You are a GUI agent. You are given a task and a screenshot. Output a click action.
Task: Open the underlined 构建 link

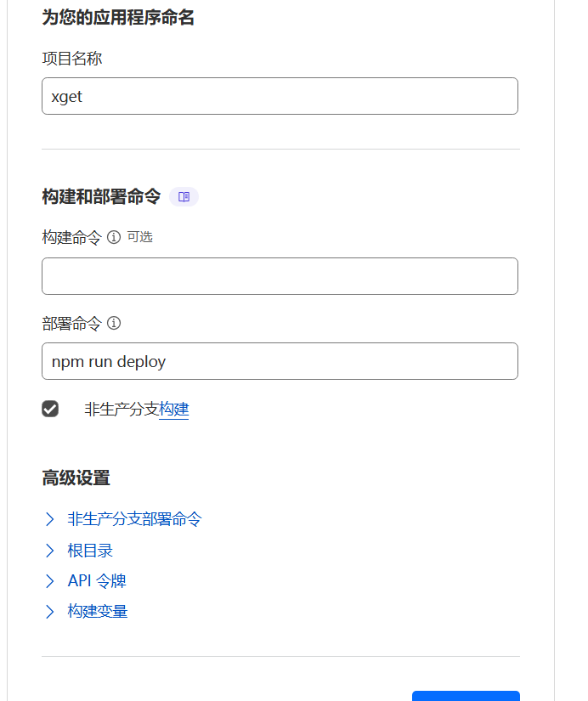pos(174,410)
